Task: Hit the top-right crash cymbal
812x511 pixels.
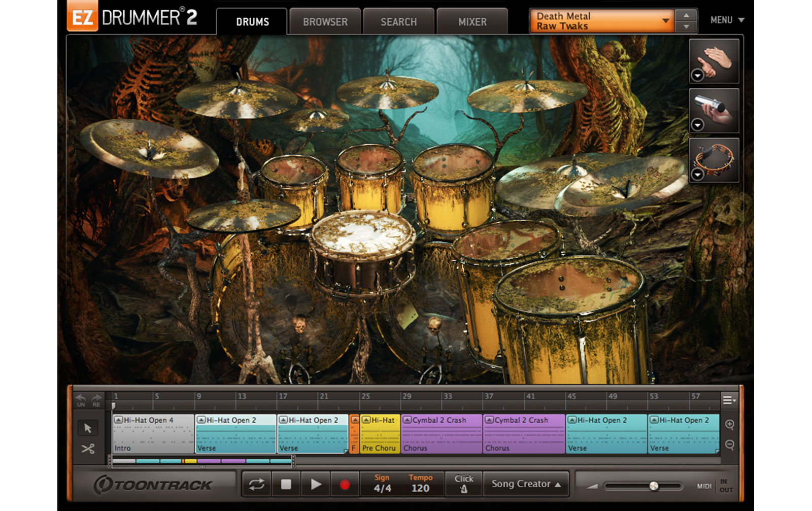Action: [527, 95]
